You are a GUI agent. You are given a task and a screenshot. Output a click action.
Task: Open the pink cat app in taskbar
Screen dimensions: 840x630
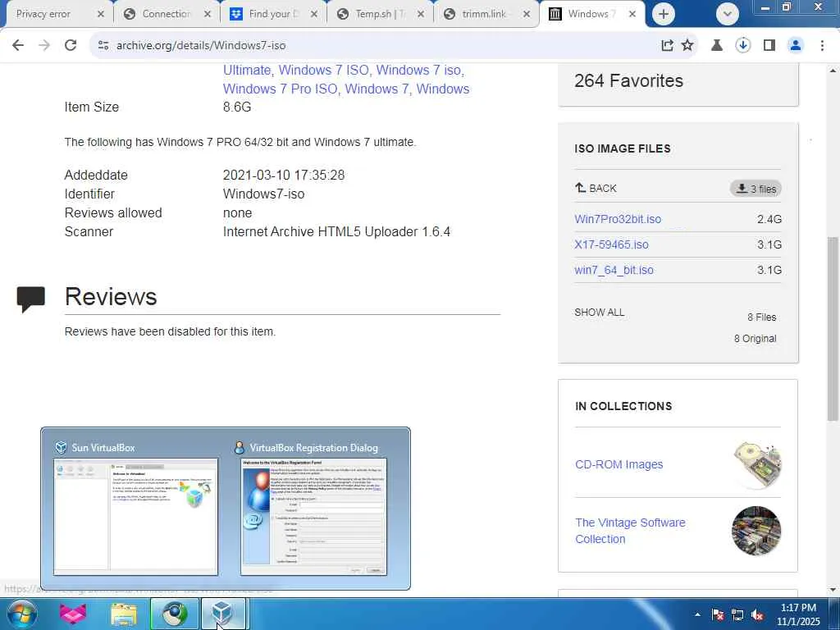[x=73, y=614]
